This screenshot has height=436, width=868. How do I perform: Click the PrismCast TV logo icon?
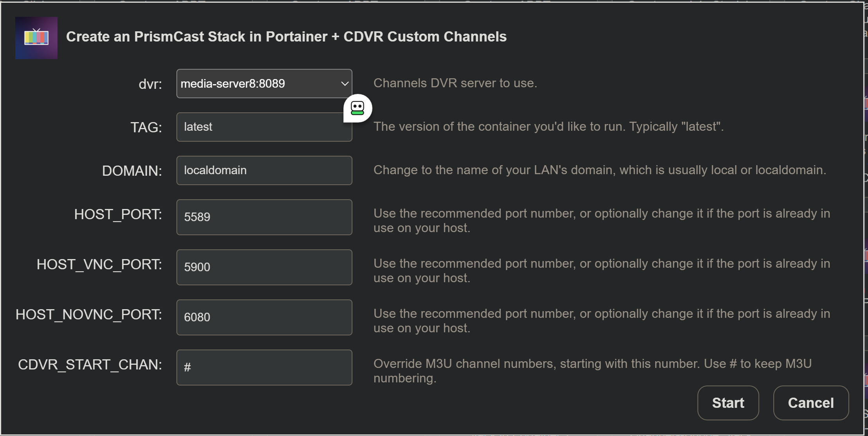pyautogui.click(x=36, y=38)
